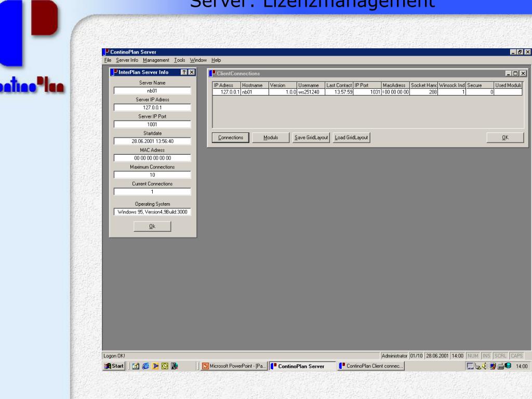Select the Username column header
The width and height of the screenshot is (532, 399).
click(311, 85)
